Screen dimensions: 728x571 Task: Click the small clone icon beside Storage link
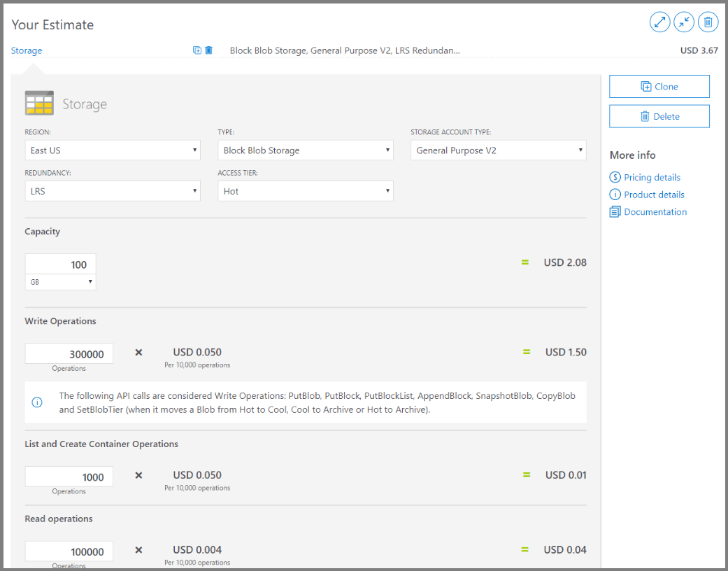[x=197, y=50]
